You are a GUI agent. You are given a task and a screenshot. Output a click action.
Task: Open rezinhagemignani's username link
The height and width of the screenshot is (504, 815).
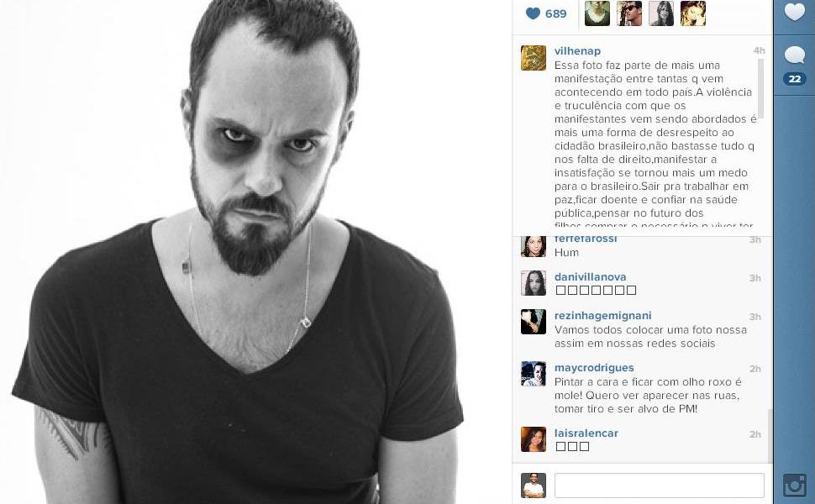[603, 315]
